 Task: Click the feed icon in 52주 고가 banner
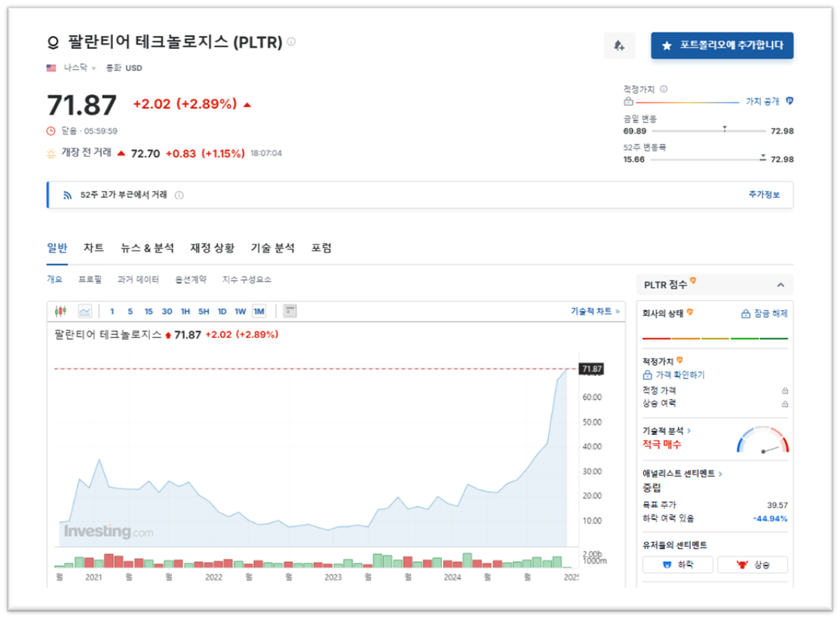67,195
